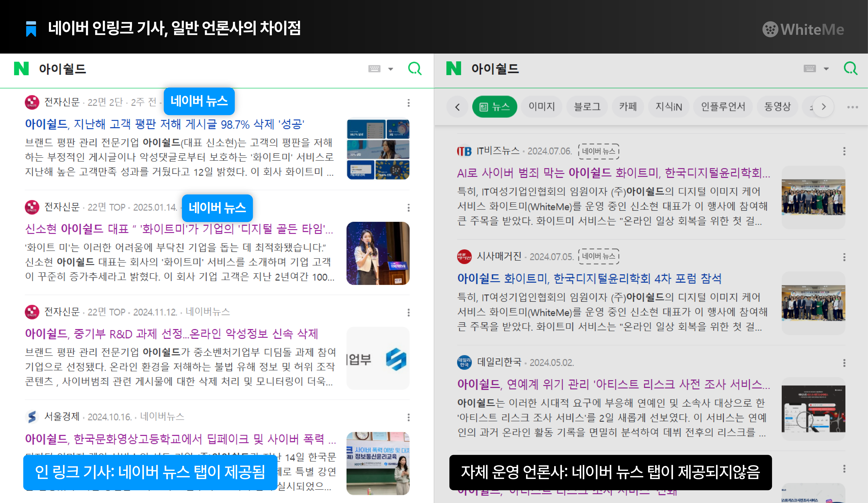Open group photo thumbnail of the 시사매거진 article
Viewport: 868px width, 503px height.
pos(813,303)
